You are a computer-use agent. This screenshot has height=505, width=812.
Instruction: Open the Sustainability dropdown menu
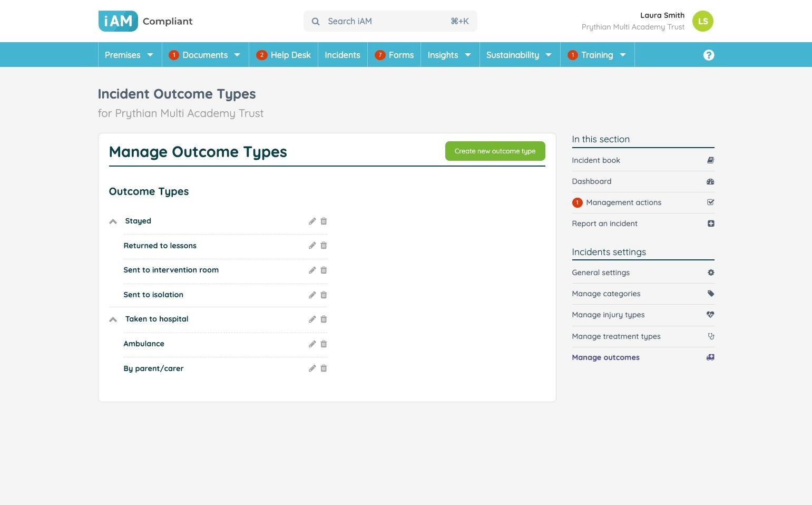(x=520, y=55)
